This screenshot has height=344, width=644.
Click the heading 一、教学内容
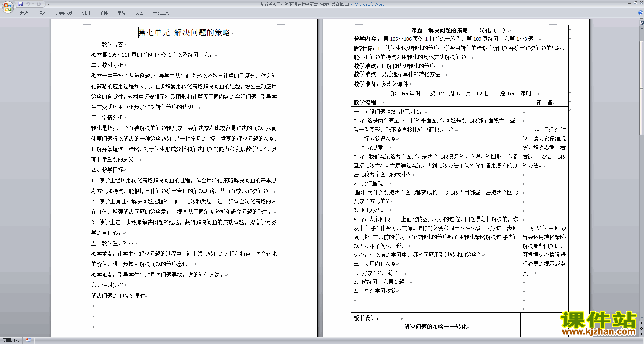coord(107,44)
